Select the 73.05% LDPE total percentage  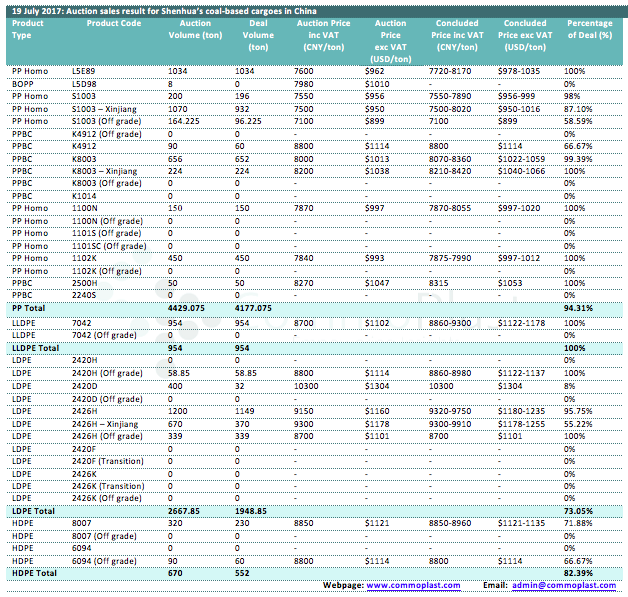[x=577, y=510]
